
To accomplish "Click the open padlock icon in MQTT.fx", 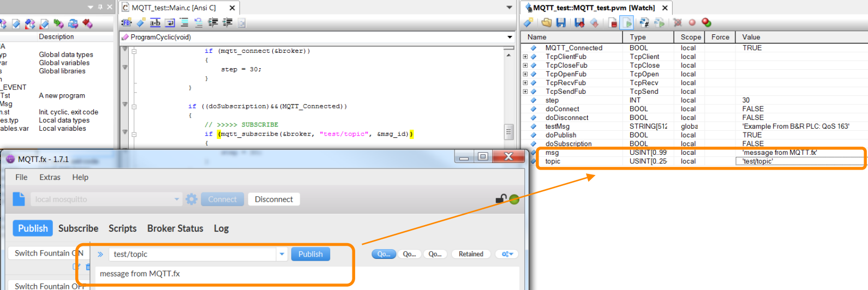I will pyautogui.click(x=500, y=199).
